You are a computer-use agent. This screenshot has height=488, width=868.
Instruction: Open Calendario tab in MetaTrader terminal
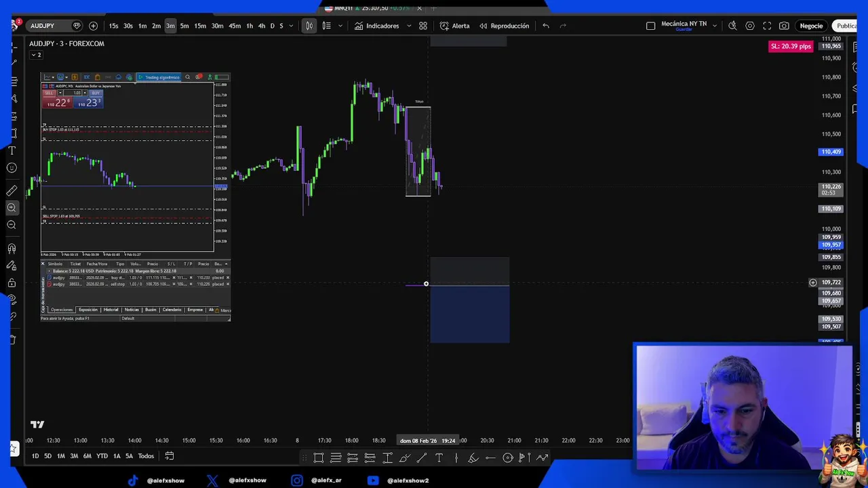pyautogui.click(x=172, y=310)
